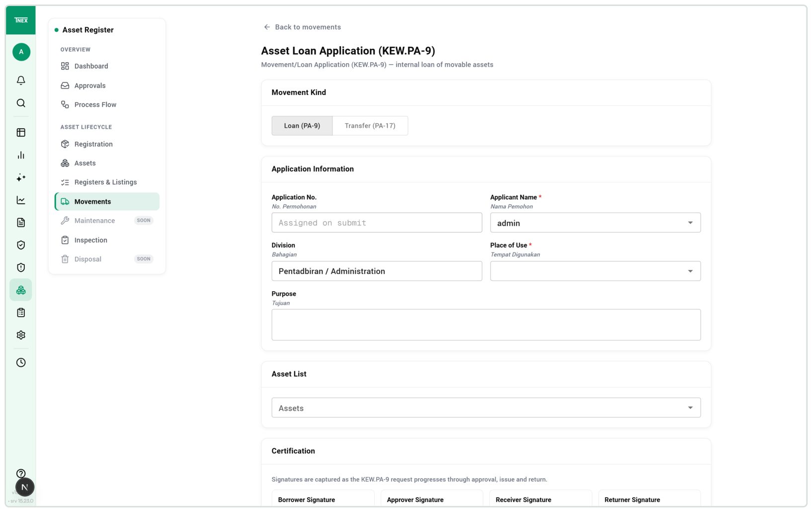812x512 pixels.
Task: Click the user avatar A icon
Action: click(x=21, y=52)
